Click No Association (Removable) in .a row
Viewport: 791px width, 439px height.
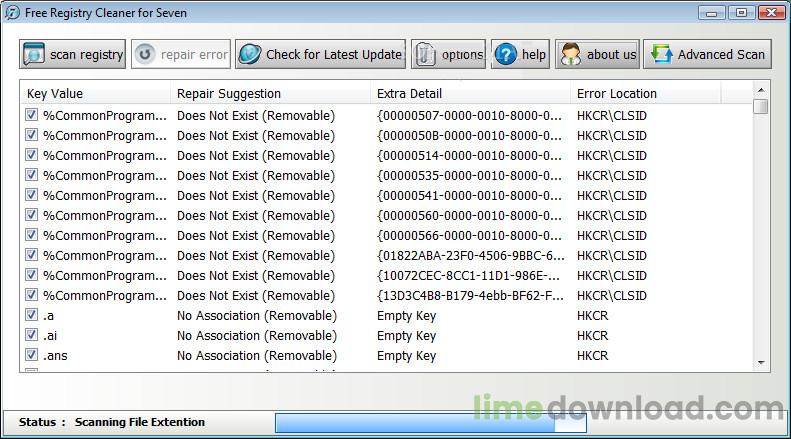click(257, 316)
